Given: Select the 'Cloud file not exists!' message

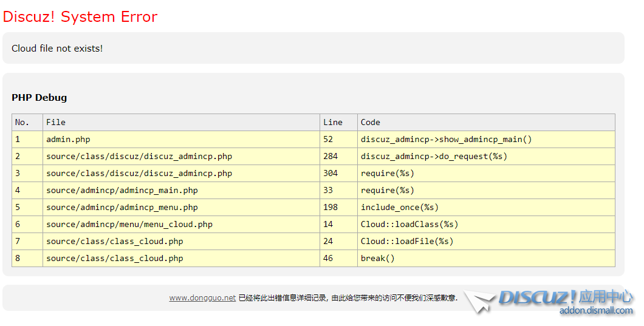Looking at the screenshot, I should coord(57,49).
